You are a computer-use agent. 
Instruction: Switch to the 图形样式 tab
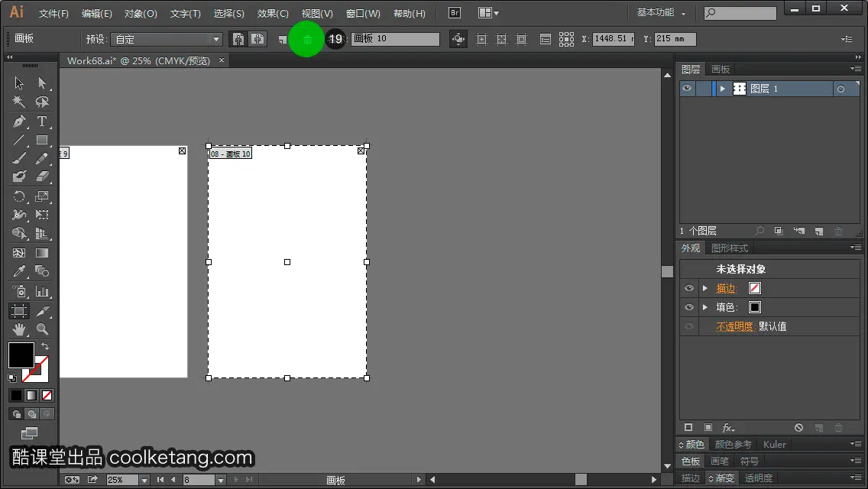pyautogui.click(x=730, y=248)
